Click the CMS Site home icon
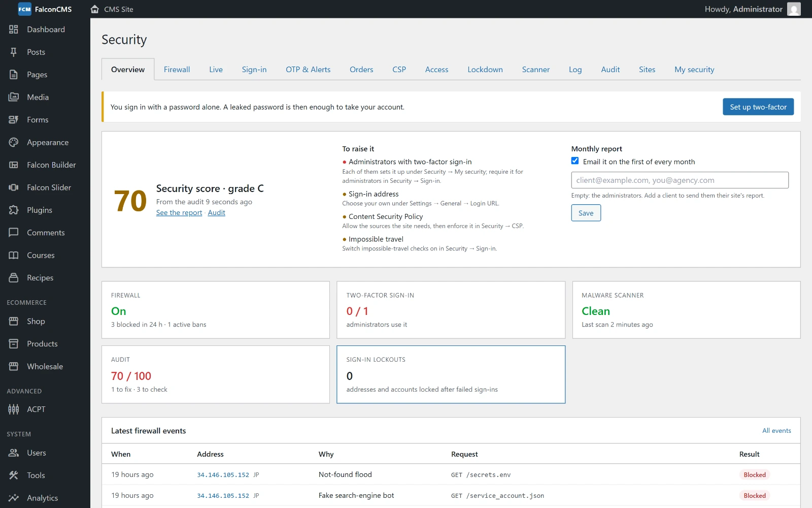Viewport: 812px width, 508px height. pos(95,9)
